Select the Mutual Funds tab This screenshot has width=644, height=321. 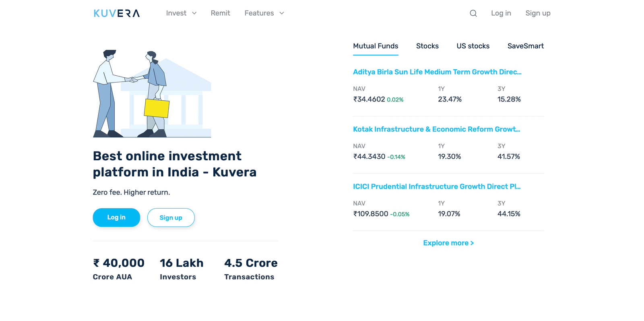pyautogui.click(x=376, y=46)
